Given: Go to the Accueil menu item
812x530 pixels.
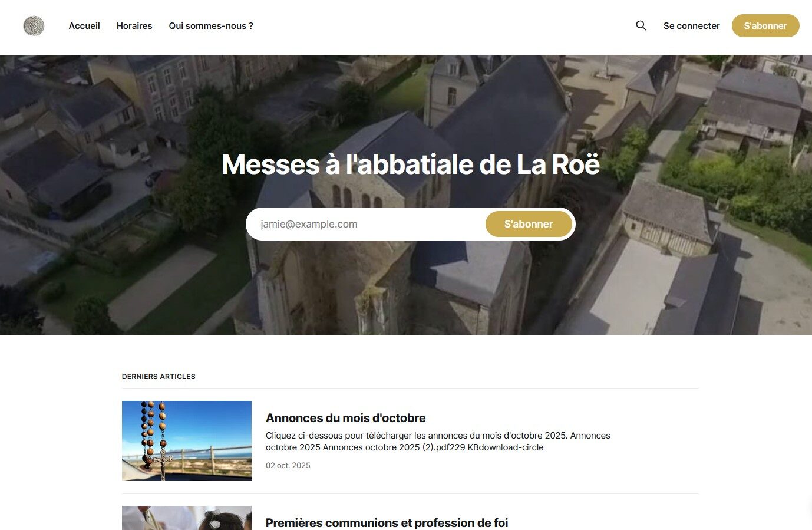Looking at the screenshot, I should point(84,26).
